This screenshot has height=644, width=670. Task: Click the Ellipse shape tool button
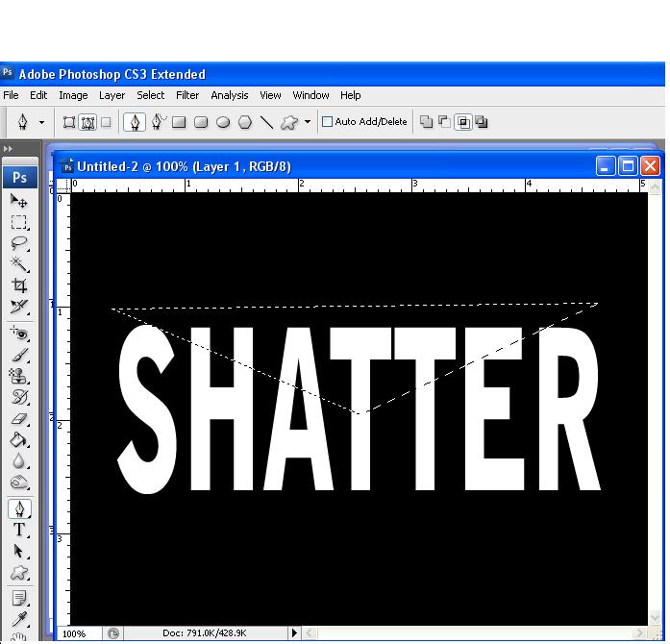[223, 122]
